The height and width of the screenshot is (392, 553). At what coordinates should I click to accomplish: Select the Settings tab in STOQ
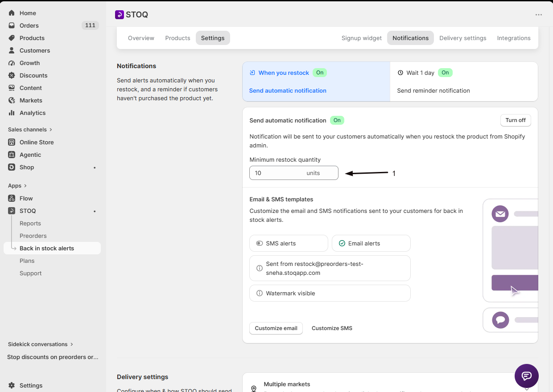point(213,38)
